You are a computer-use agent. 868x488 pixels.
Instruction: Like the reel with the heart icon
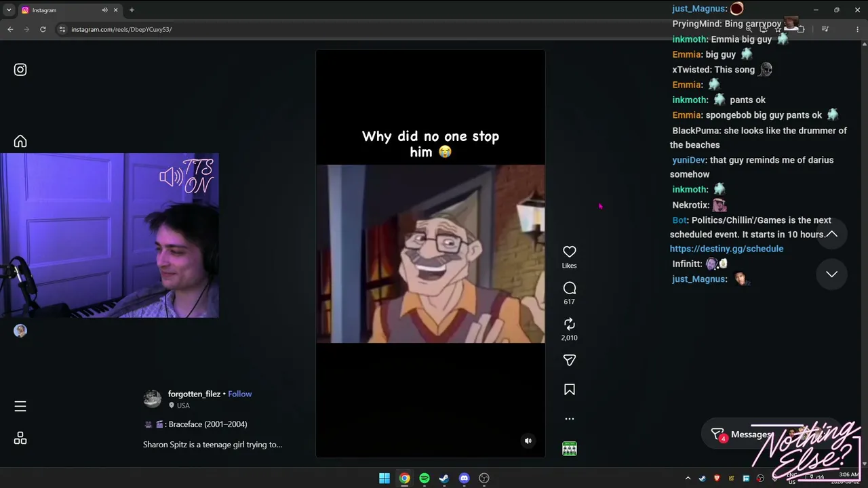click(570, 251)
